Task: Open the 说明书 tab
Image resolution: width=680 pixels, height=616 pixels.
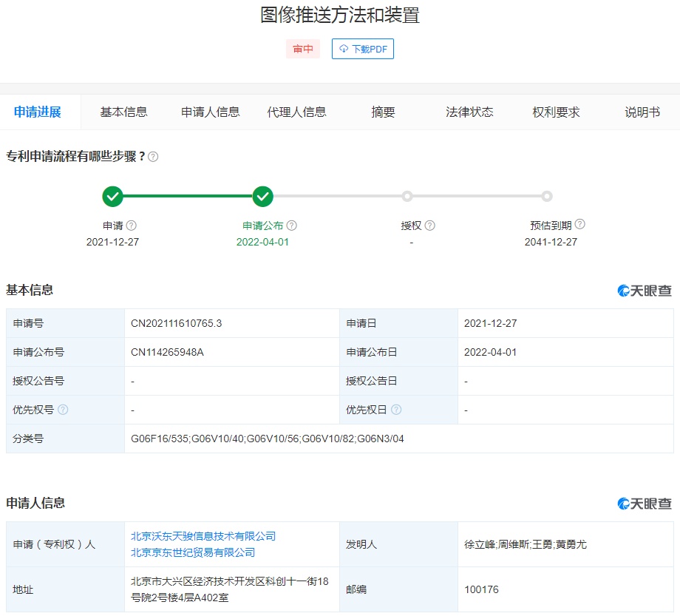Action: click(x=642, y=112)
